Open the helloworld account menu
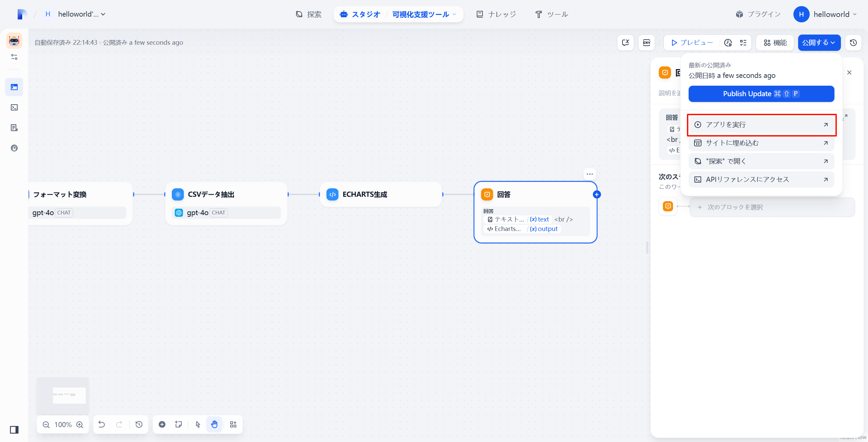 (x=825, y=14)
